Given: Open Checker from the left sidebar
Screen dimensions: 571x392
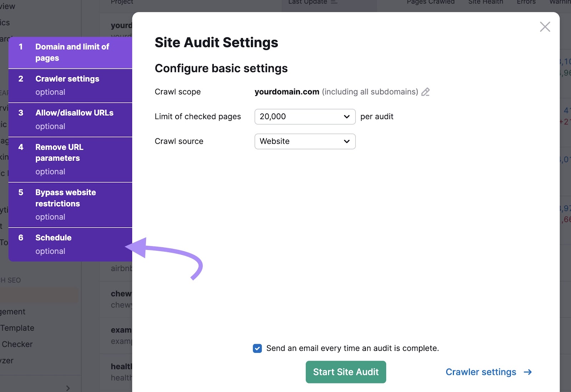Looking at the screenshot, I should (17, 344).
